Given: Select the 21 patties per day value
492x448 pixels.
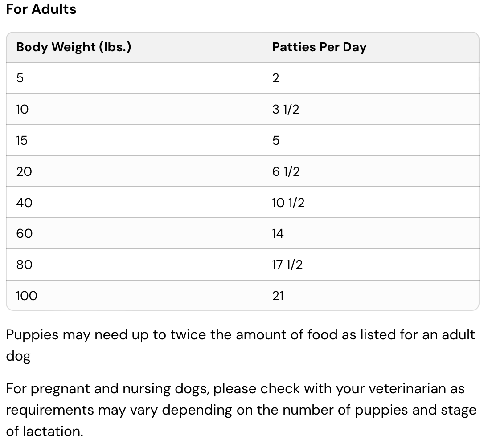Looking at the screenshot, I should [278, 296].
